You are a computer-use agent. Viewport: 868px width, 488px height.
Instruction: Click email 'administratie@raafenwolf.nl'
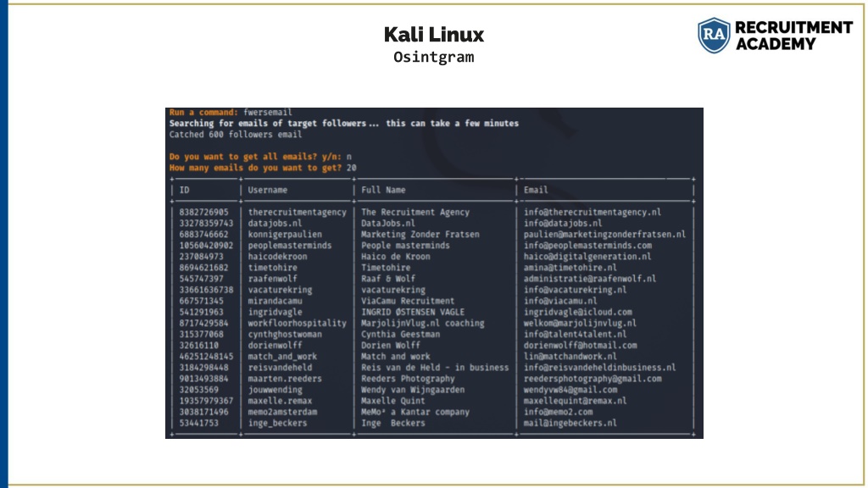pos(590,278)
